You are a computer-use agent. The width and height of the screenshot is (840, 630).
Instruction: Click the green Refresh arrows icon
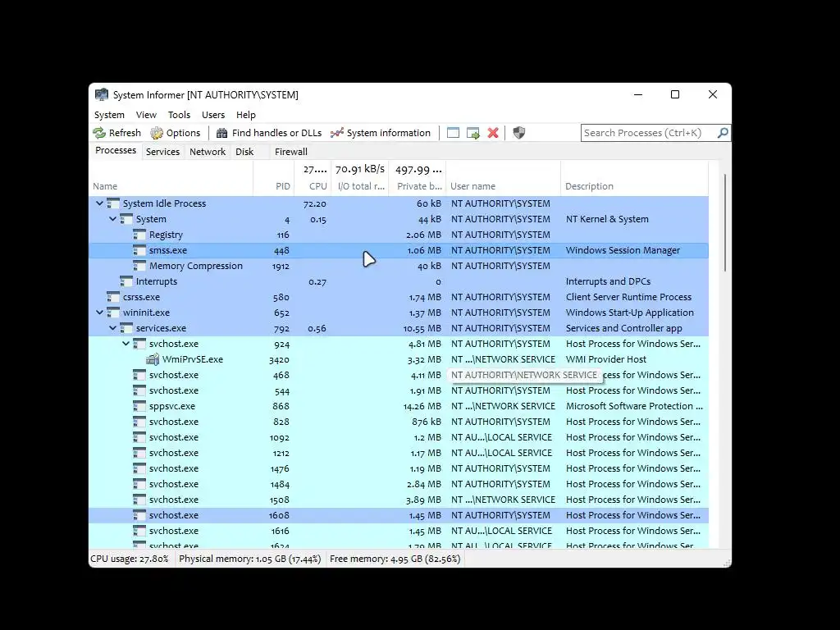[x=99, y=133]
